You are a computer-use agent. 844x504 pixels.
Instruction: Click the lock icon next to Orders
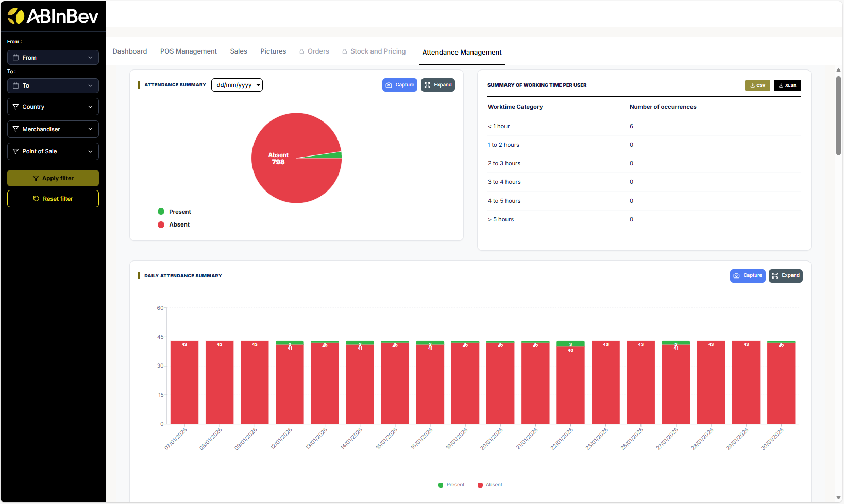coord(302,51)
